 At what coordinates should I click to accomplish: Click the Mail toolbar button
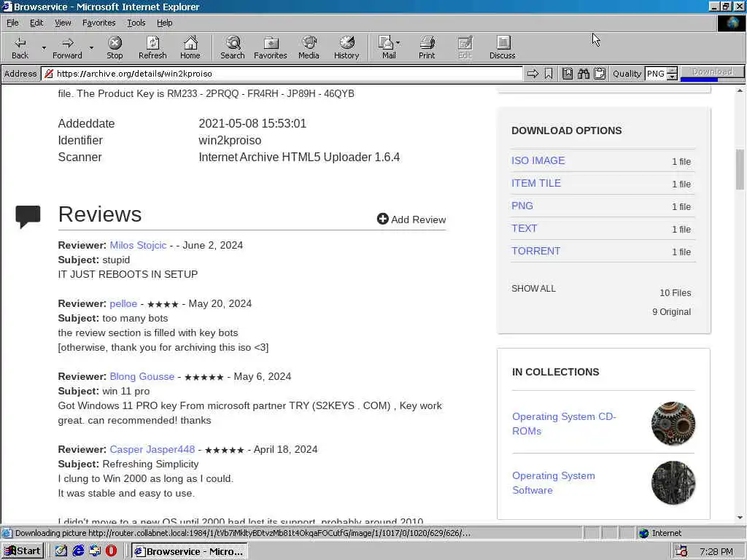click(x=387, y=47)
